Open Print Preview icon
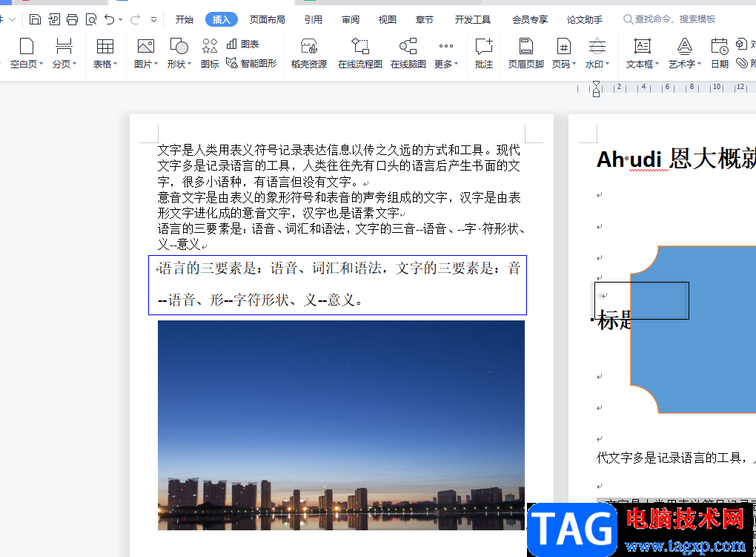 pos(90,19)
